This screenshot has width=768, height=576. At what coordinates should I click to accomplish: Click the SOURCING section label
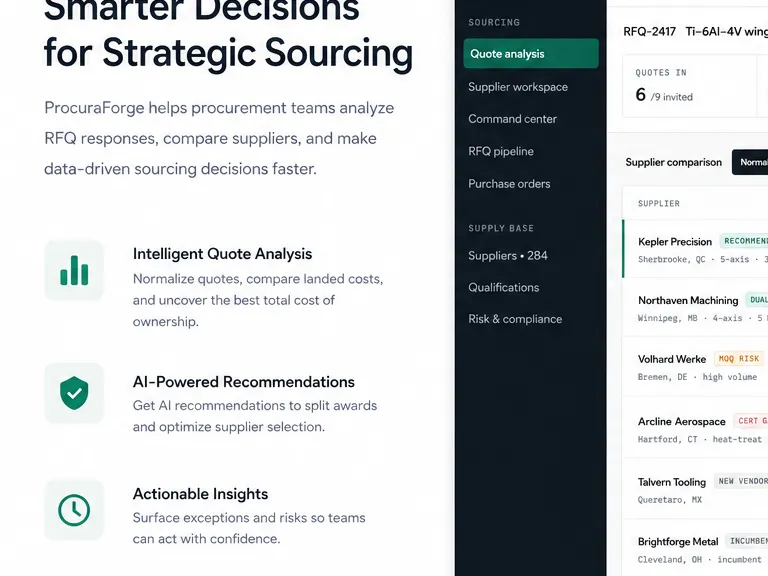[x=494, y=22]
